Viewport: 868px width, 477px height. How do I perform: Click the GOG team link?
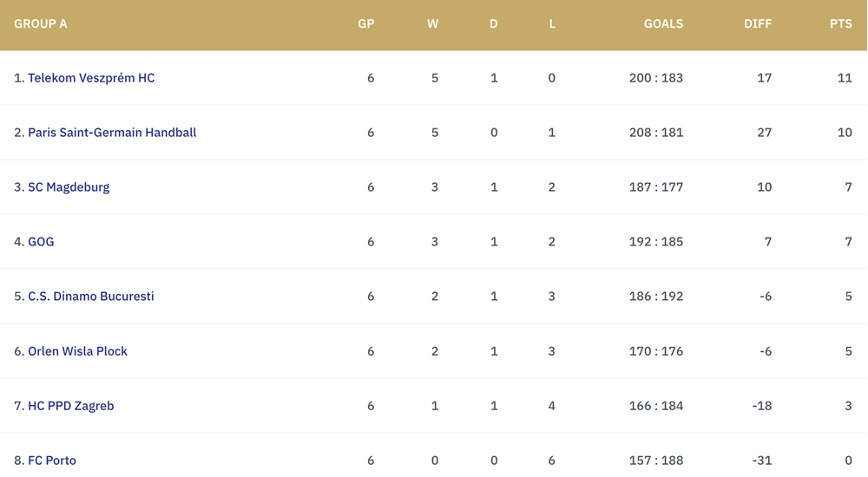click(x=41, y=242)
